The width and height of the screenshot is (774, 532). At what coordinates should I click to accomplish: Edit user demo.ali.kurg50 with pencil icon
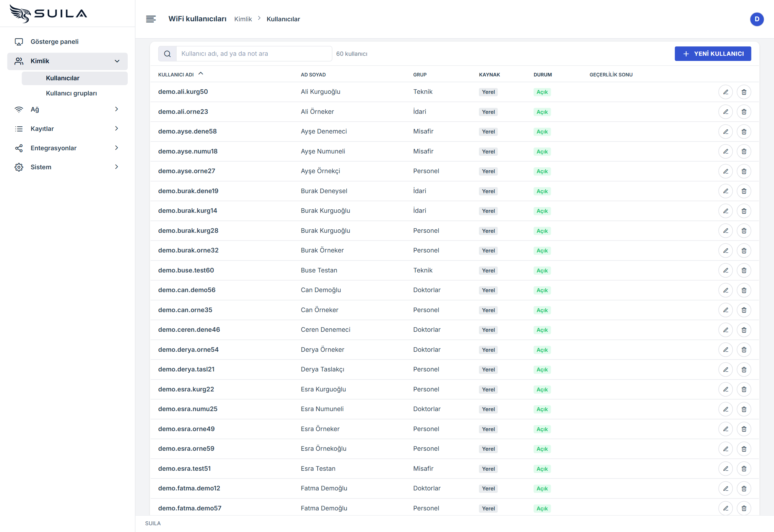pos(725,92)
